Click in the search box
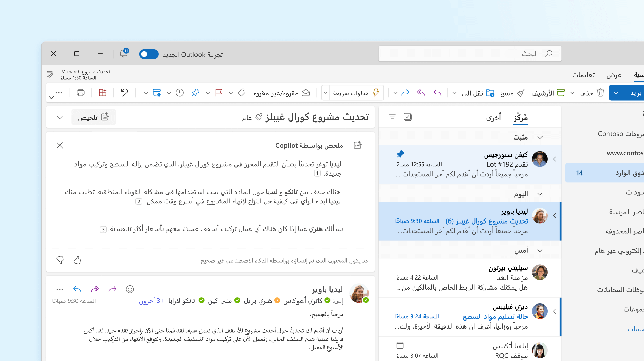The image size is (644, 361). [x=470, y=54]
